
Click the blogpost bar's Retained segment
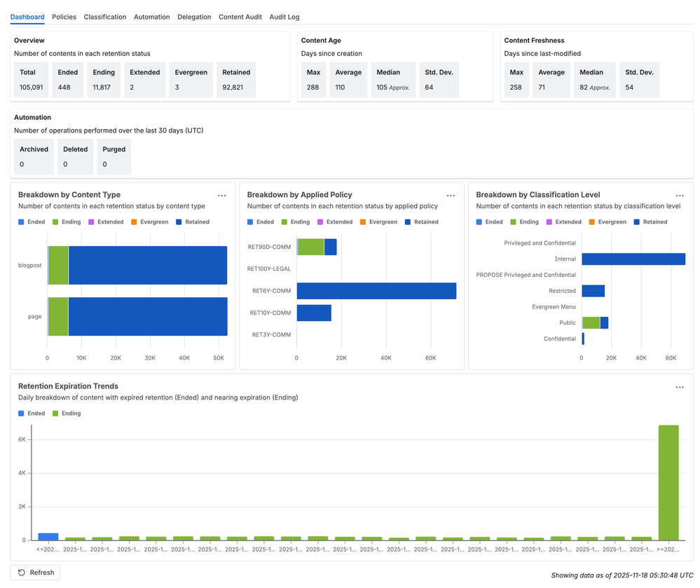coord(147,265)
